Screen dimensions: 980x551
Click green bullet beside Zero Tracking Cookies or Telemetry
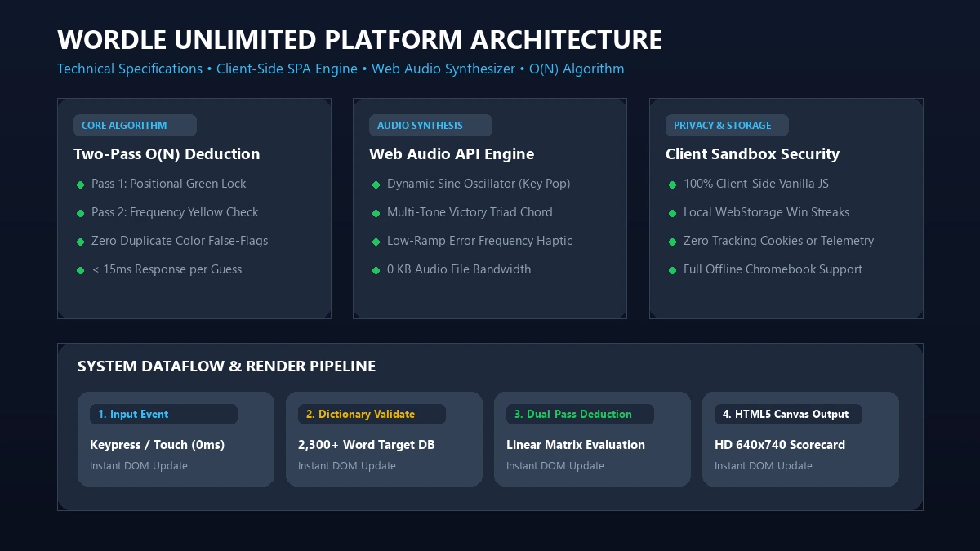pyautogui.click(x=672, y=242)
